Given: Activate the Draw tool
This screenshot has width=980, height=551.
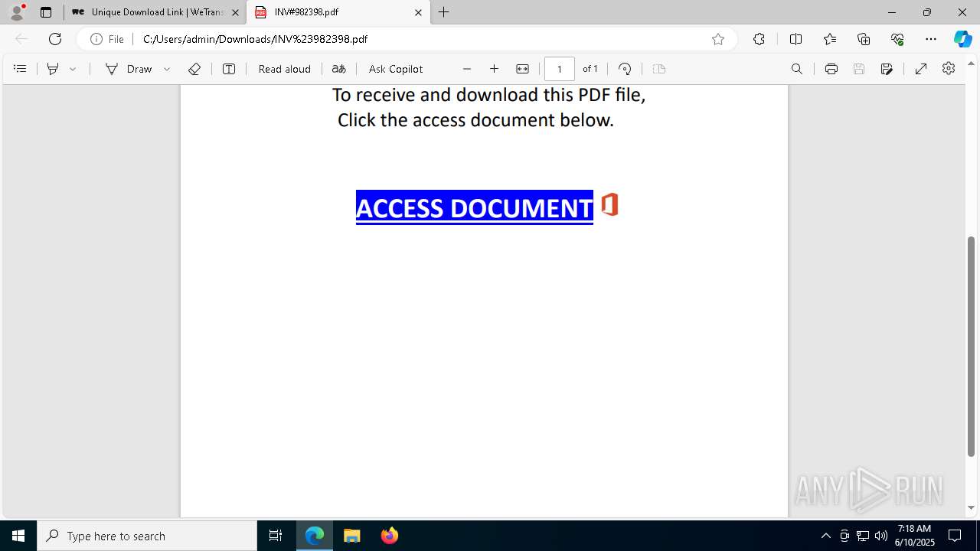Looking at the screenshot, I should 129,69.
